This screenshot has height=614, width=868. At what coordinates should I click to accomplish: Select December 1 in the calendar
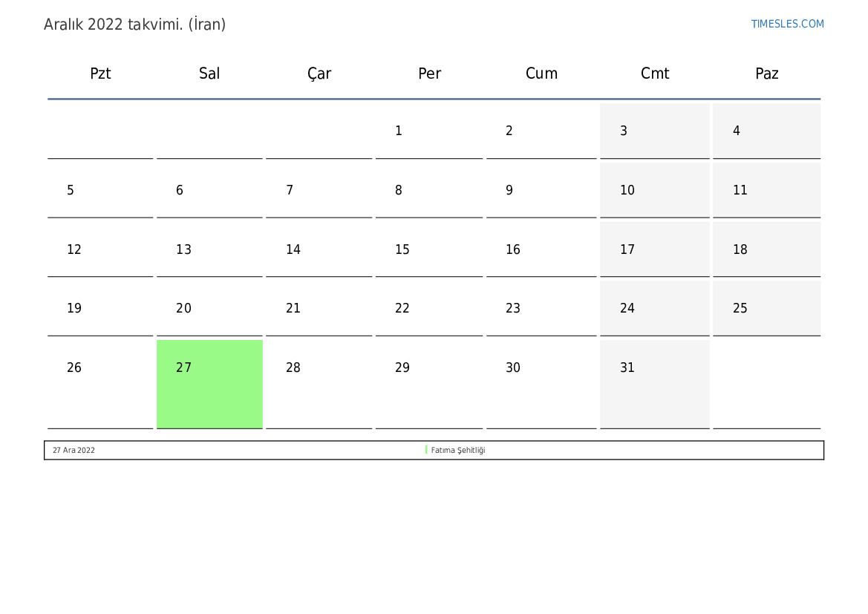pyautogui.click(x=399, y=131)
